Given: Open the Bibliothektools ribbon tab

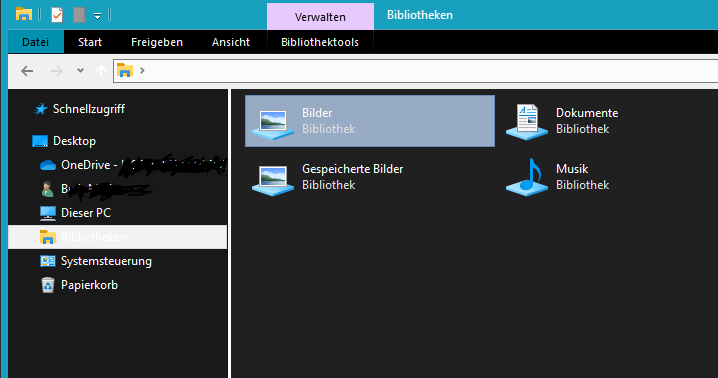Looking at the screenshot, I should [320, 42].
